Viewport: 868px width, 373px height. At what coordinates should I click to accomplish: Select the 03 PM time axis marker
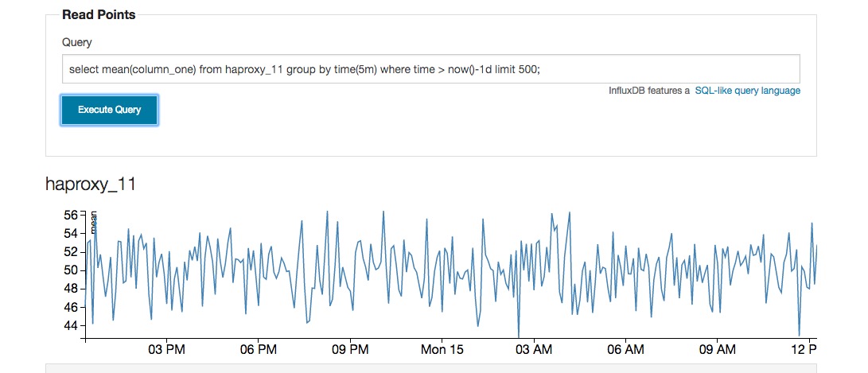(166, 350)
